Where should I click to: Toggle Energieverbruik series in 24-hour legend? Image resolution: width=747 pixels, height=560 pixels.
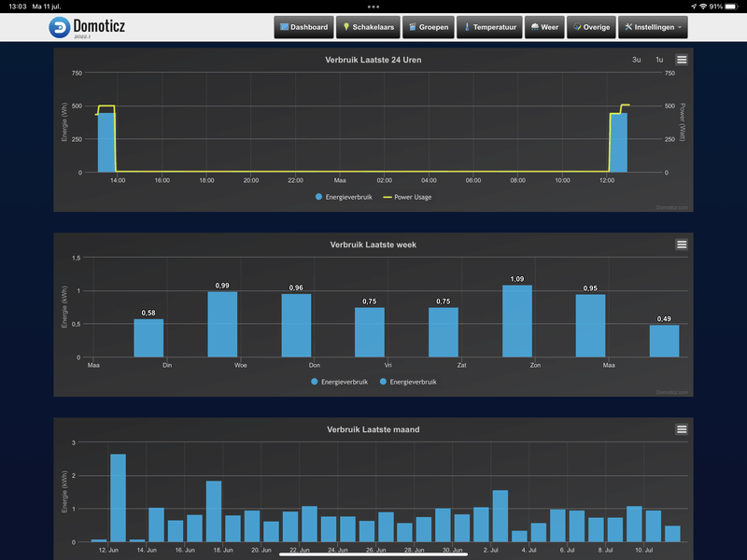click(344, 197)
